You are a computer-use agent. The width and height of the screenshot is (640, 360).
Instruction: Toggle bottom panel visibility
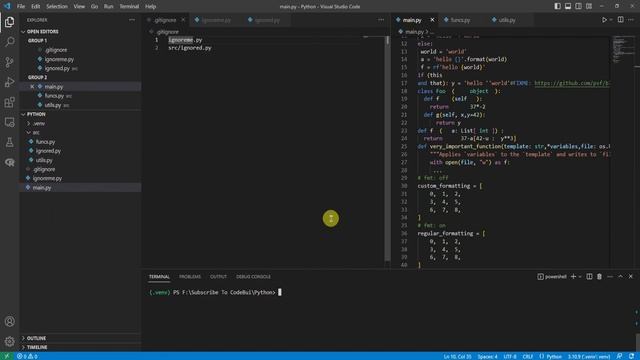(568, 6)
